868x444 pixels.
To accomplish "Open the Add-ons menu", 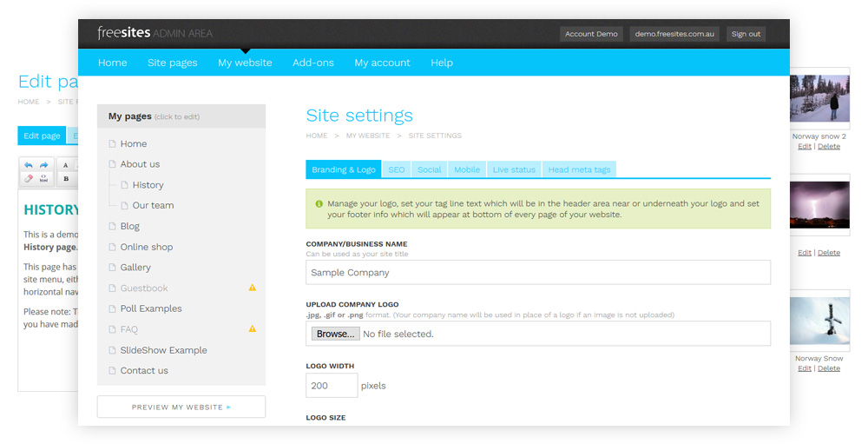I will (312, 63).
